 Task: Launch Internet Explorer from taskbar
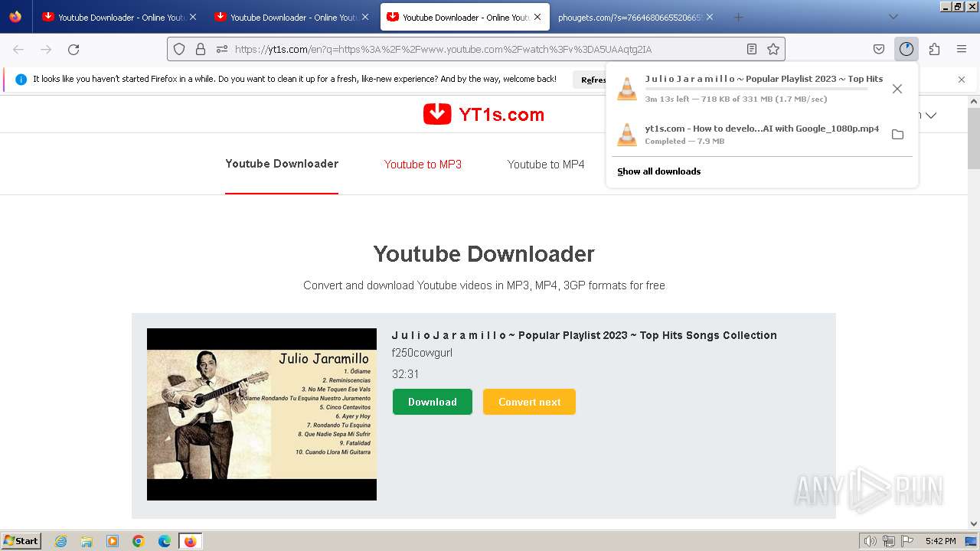(x=61, y=541)
